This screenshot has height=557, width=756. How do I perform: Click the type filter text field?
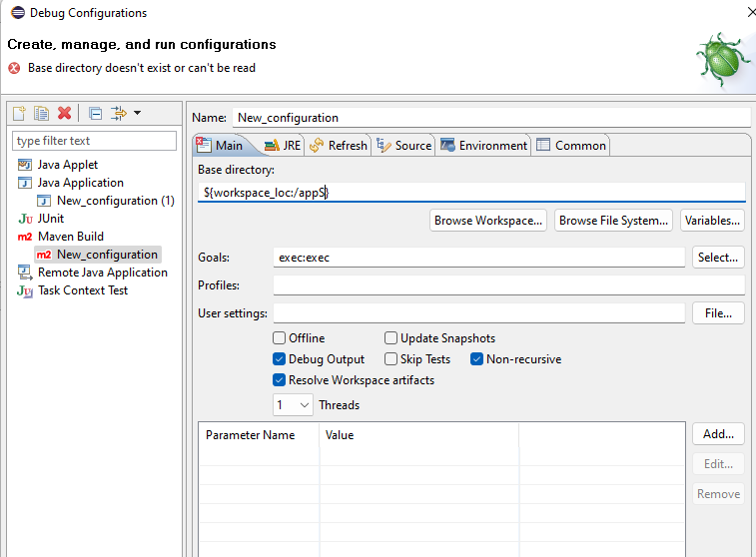(x=94, y=141)
